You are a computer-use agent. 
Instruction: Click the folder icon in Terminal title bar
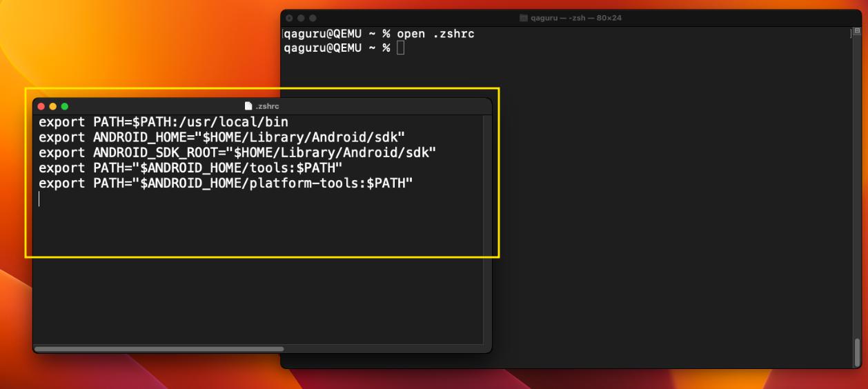524,18
